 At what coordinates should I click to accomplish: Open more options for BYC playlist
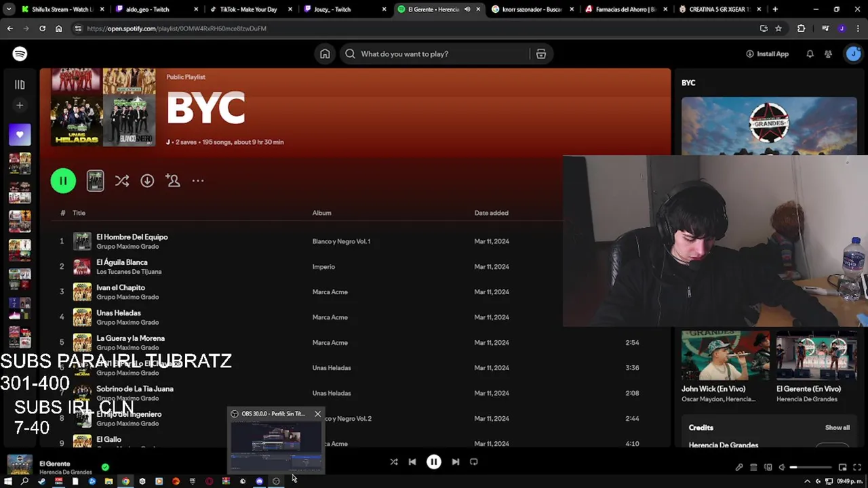tap(198, 180)
